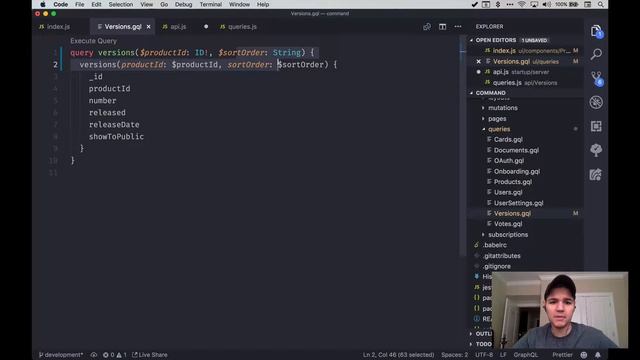Collapse the Open Editors section
640x360 pixels.
471,40
